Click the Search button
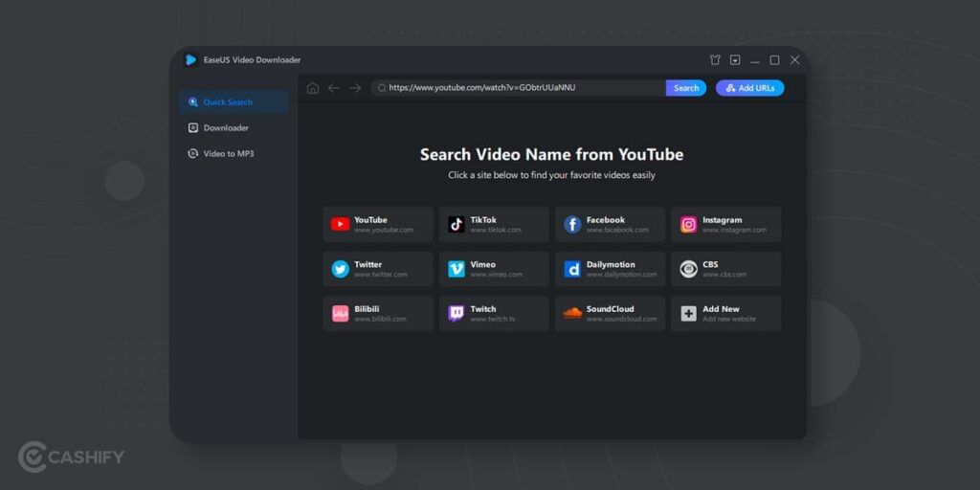The image size is (980, 490). (x=685, y=88)
